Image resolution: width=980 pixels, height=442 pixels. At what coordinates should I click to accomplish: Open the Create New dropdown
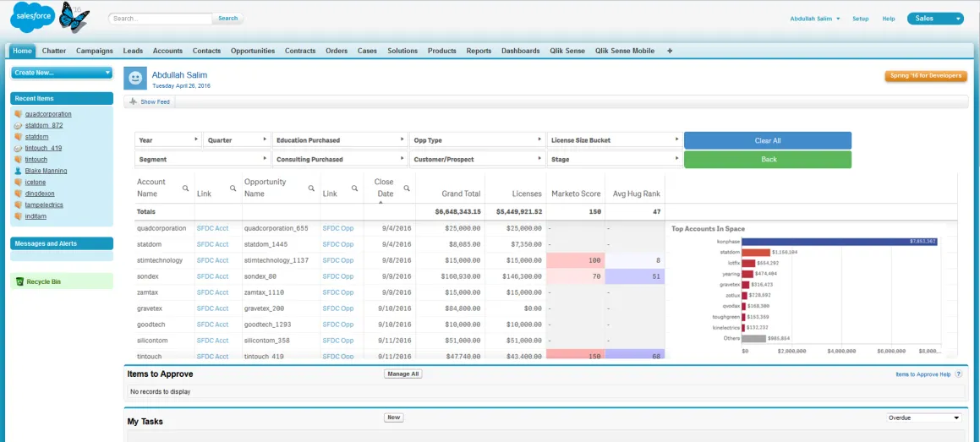tap(61, 73)
